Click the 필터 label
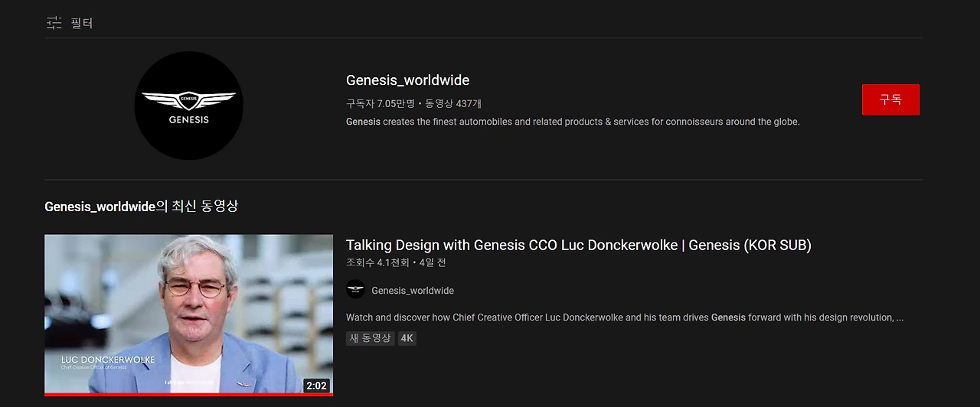This screenshot has height=407, width=980. (82, 23)
